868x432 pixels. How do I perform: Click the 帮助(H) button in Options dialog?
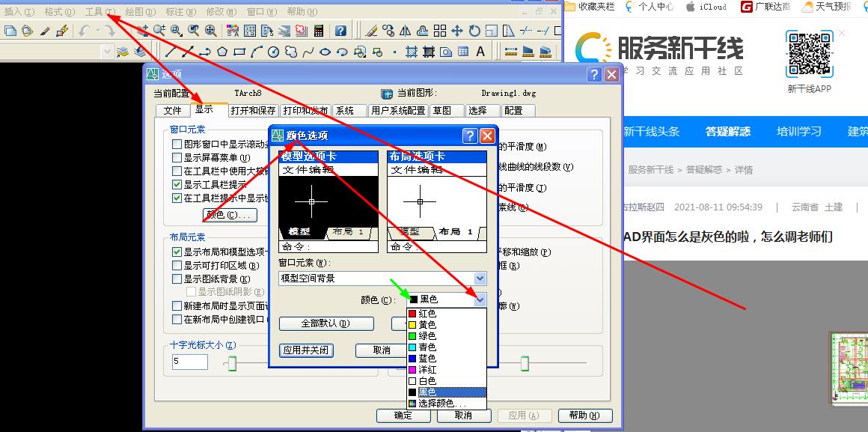pyautogui.click(x=585, y=416)
